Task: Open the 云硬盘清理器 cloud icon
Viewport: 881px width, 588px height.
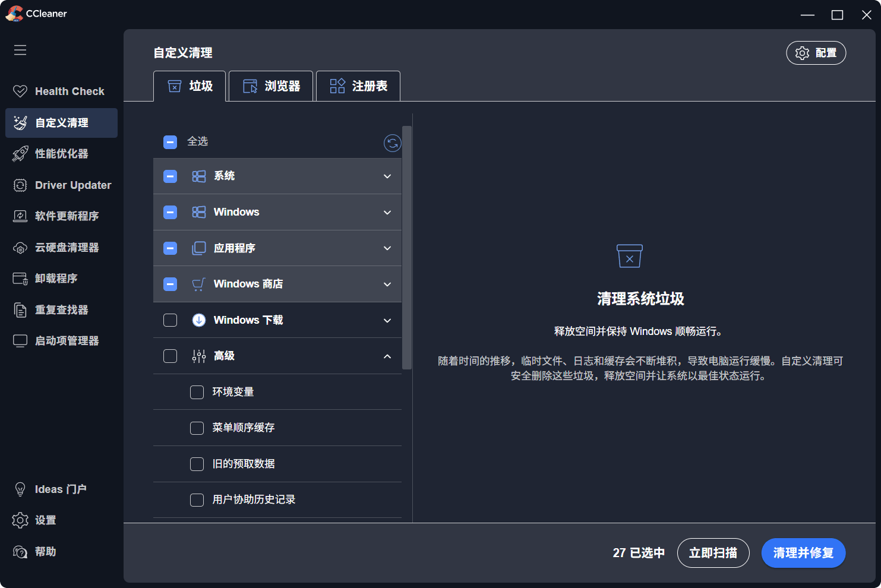Action: coord(20,248)
